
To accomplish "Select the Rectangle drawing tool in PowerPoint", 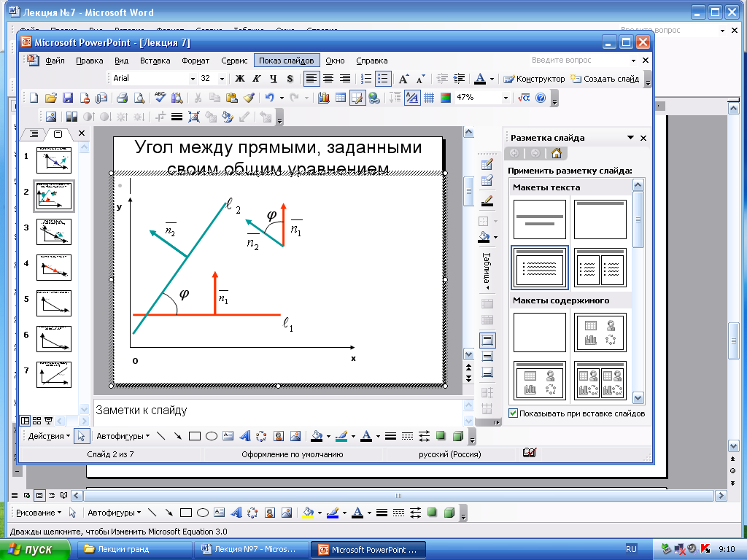I will click(x=194, y=436).
